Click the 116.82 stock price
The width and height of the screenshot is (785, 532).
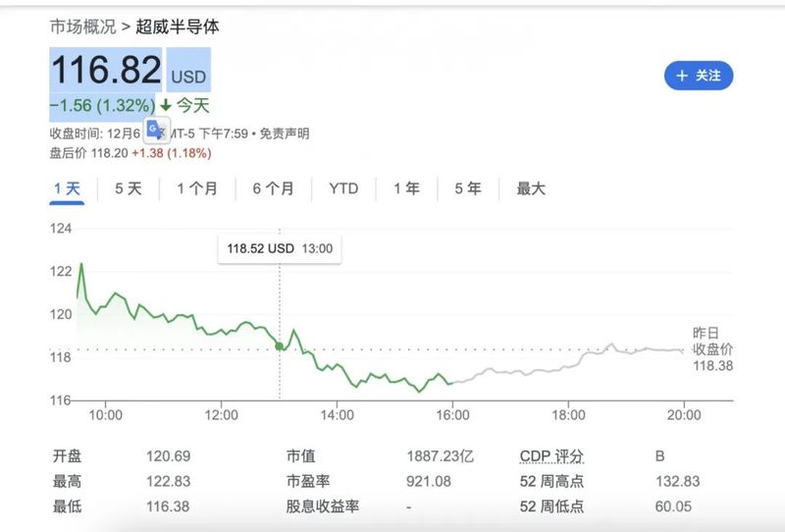[106, 69]
